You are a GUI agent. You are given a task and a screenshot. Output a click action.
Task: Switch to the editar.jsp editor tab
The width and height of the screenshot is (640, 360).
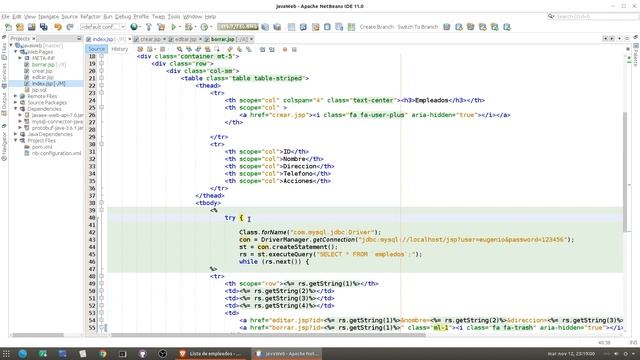185,39
